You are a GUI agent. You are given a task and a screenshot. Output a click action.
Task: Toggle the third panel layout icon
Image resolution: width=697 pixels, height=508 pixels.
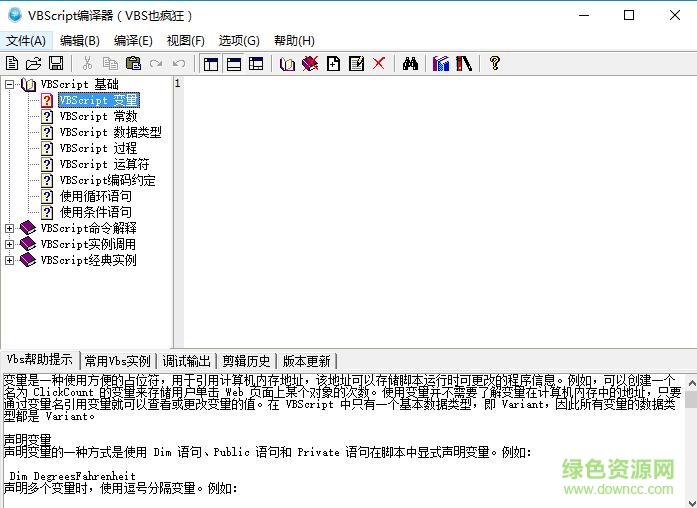point(256,64)
